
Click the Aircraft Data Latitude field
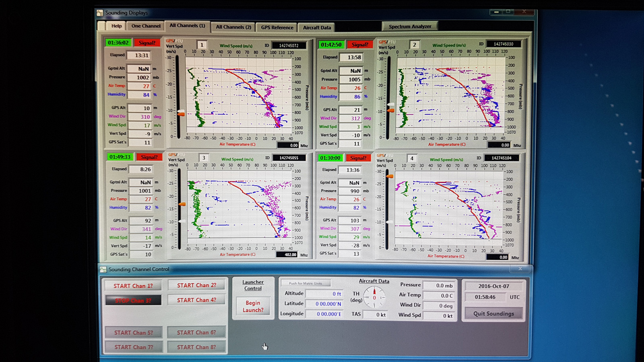[x=324, y=304]
